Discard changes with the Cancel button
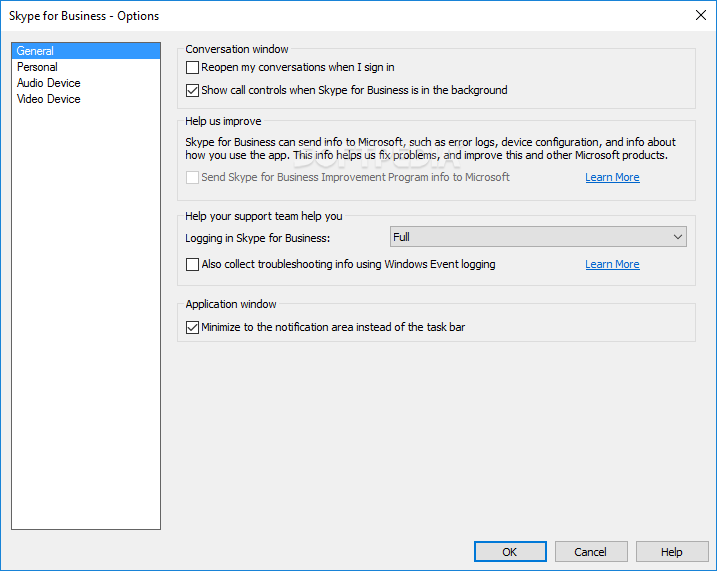The height and width of the screenshot is (571, 717). coord(591,552)
